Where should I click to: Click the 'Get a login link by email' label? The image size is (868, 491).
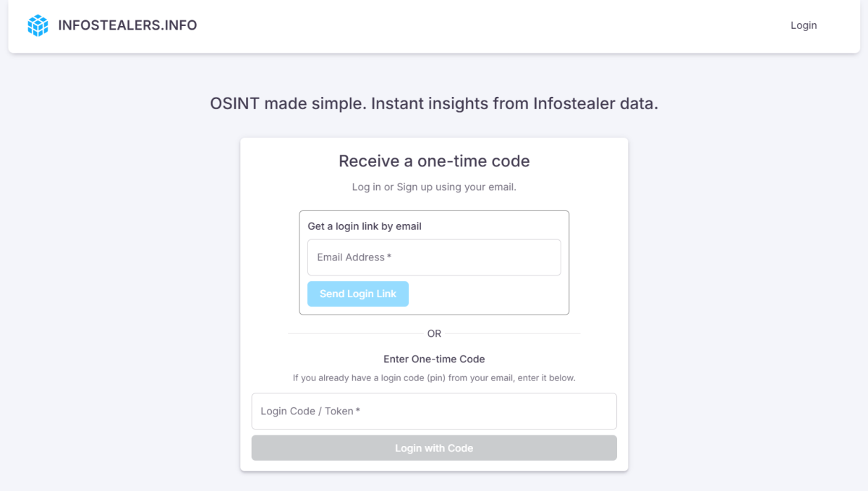tap(365, 226)
